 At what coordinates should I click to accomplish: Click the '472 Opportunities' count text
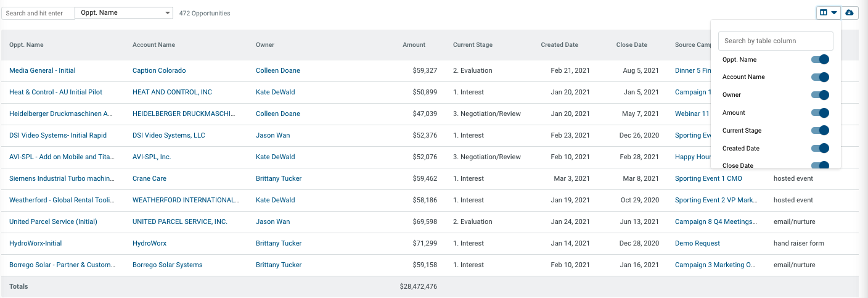tap(205, 13)
